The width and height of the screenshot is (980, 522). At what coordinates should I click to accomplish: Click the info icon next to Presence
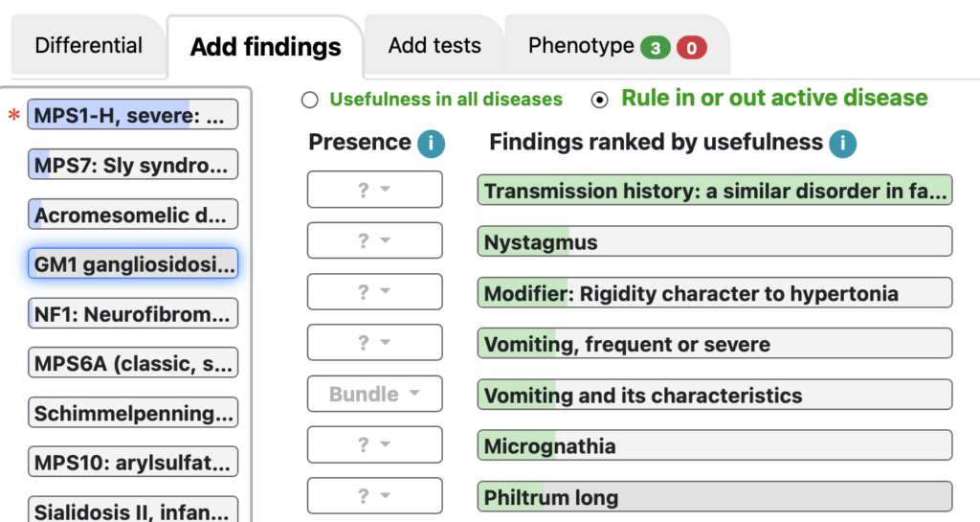click(x=431, y=143)
